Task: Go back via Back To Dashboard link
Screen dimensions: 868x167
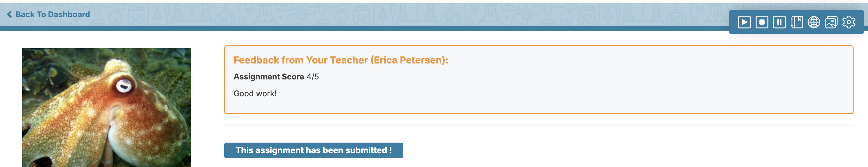Action: [x=49, y=14]
